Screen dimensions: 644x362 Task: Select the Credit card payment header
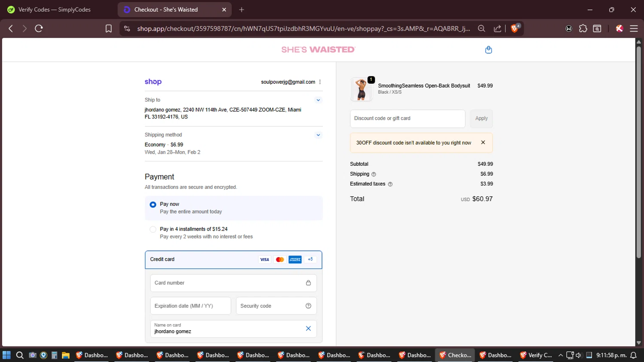234,260
